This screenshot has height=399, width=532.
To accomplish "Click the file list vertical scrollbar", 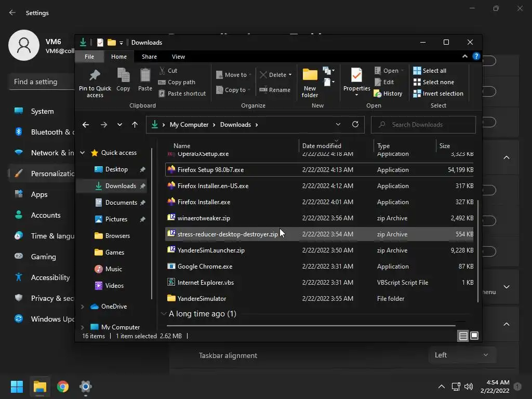I will (478, 250).
